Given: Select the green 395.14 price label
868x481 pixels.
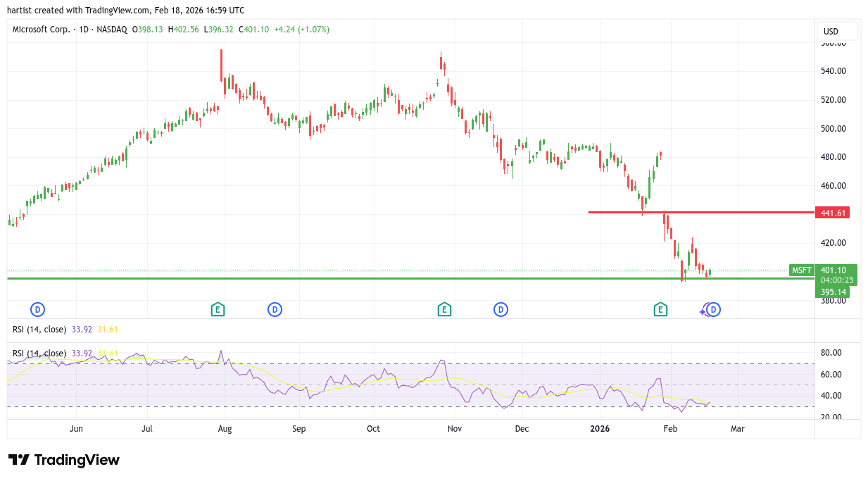Looking at the screenshot, I should pyautogui.click(x=831, y=292).
